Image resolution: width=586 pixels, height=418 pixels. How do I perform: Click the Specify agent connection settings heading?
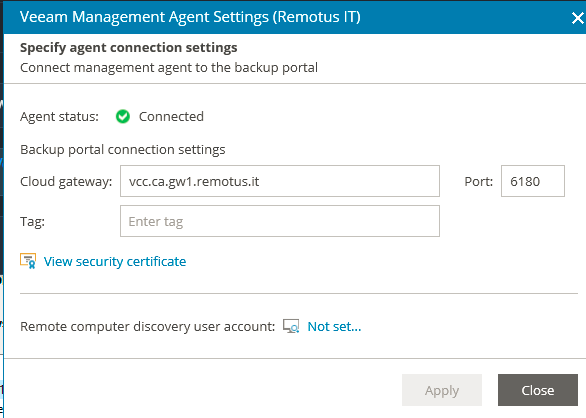pos(129,48)
